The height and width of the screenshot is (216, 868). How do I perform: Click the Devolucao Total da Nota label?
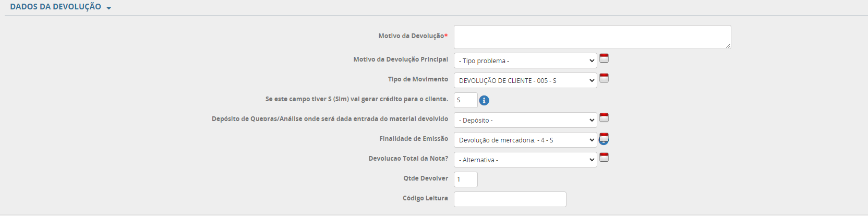tap(408, 159)
